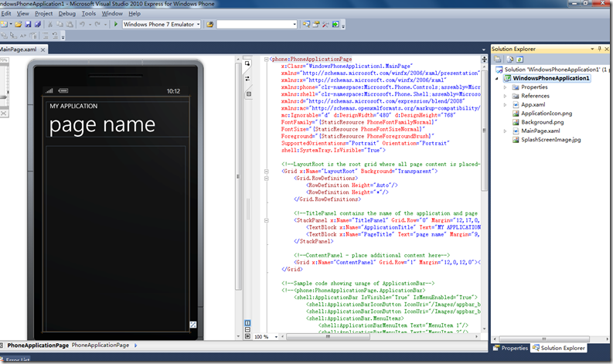
Task: Click the horizontal split view icon
Action: [247, 329]
